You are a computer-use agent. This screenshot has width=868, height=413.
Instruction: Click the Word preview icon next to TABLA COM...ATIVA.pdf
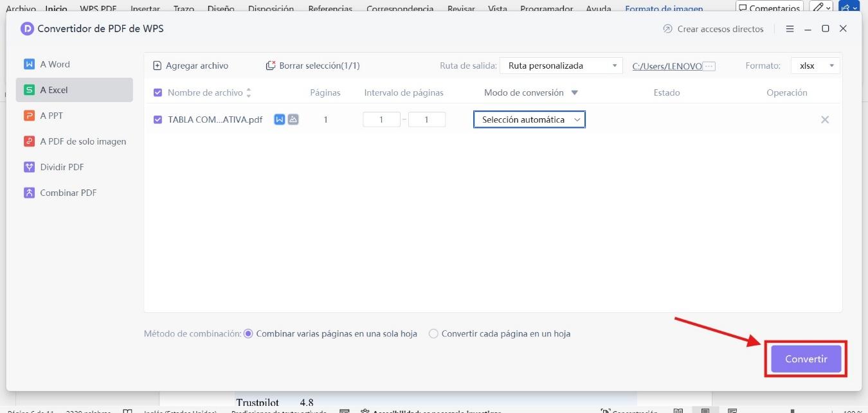point(278,119)
